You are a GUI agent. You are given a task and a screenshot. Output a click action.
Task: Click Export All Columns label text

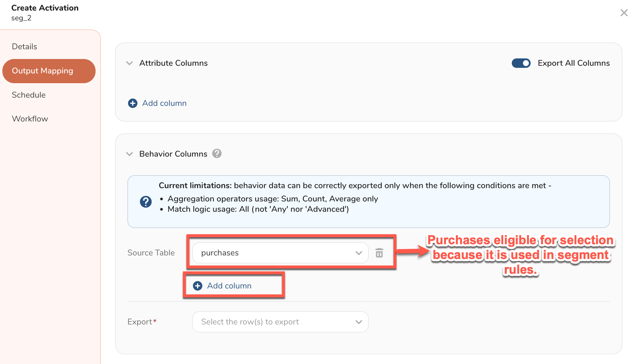tap(573, 63)
